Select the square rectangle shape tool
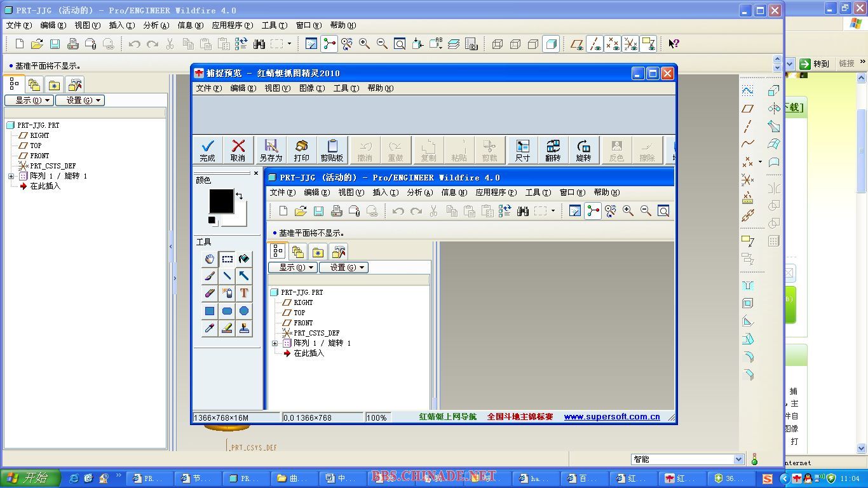Viewport: 868px width, 488px height. click(210, 311)
